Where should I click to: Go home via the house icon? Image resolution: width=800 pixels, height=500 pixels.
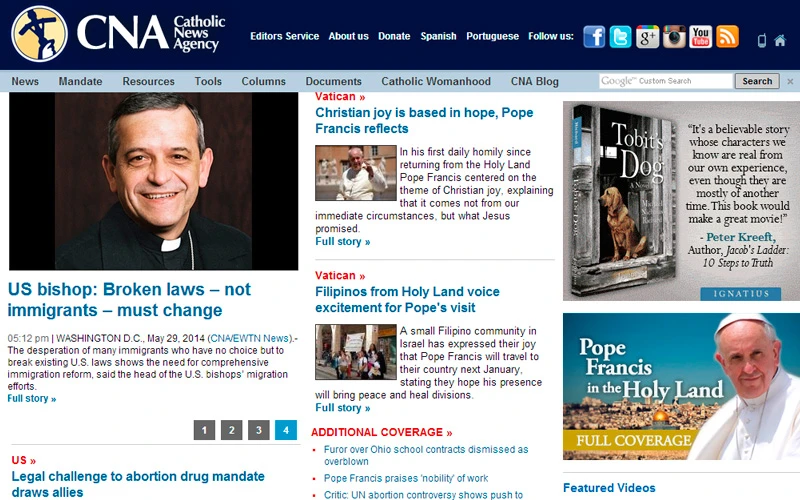pyautogui.click(x=781, y=41)
